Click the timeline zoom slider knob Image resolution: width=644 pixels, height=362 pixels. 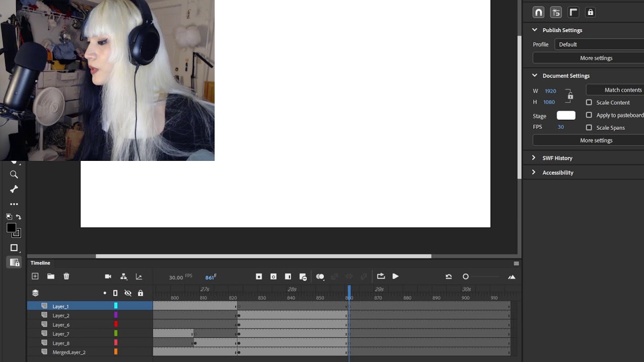[465, 277]
